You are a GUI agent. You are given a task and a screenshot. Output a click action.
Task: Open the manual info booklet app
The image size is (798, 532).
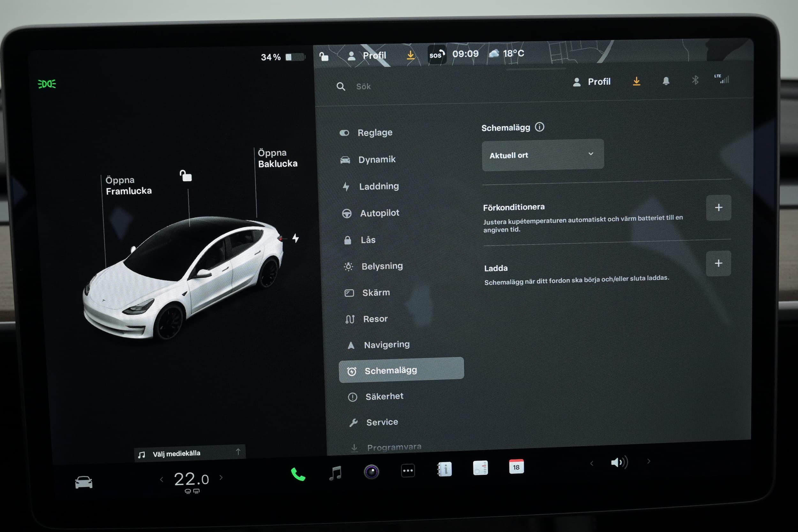coord(444,469)
